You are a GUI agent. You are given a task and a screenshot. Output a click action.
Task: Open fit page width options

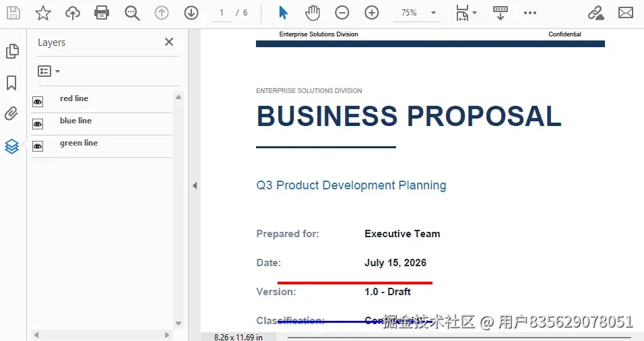point(466,13)
